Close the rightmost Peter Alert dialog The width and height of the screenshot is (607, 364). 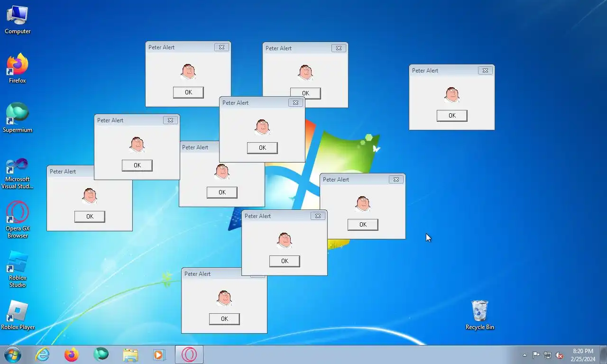click(485, 71)
